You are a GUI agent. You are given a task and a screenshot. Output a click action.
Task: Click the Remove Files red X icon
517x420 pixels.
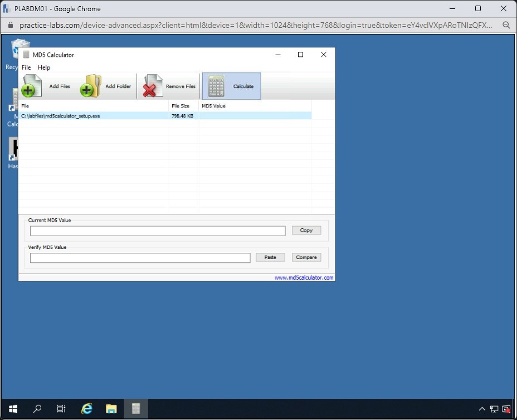pos(150,86)
